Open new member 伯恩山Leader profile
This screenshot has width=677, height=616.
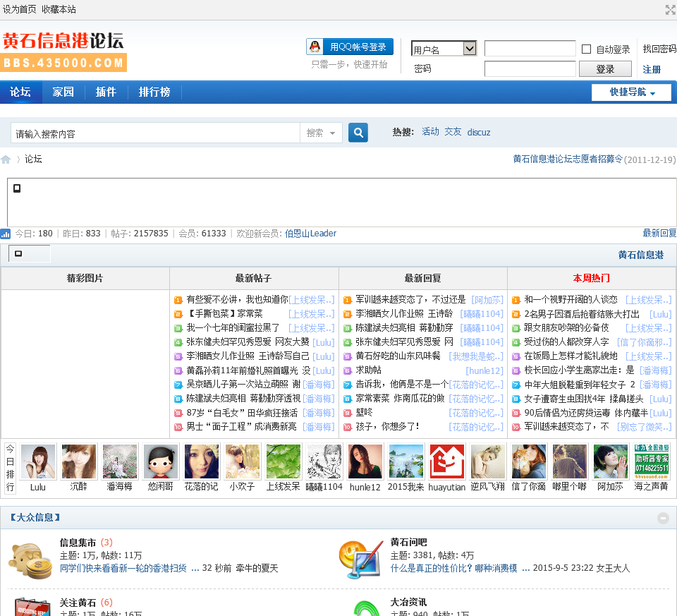310,234
